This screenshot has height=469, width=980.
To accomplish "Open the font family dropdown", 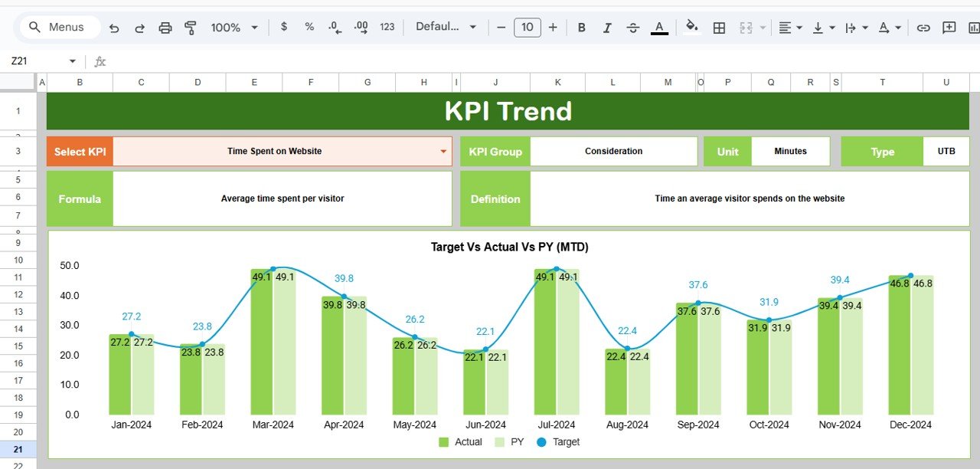I will [446, 27].
